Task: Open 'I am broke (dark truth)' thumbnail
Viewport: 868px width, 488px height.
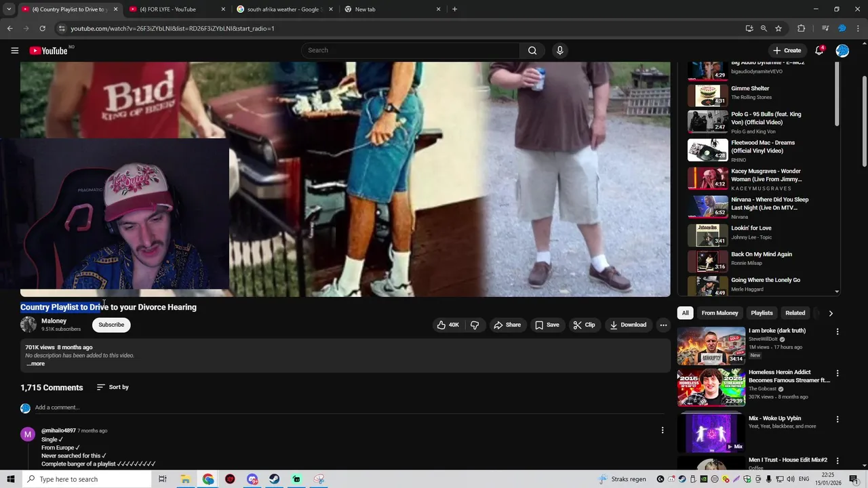Action: tap(711, 345)
